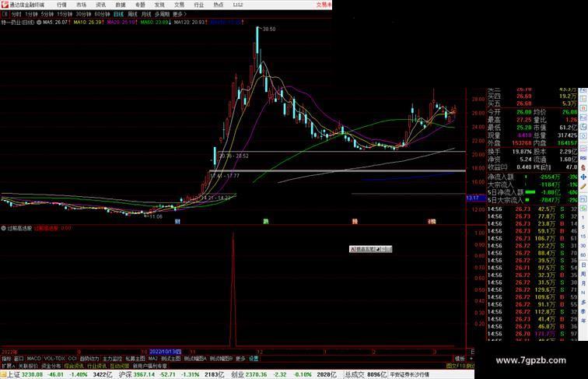Click the 通达信 app logo icon
The height and width of the screenshot is (379, 588).
[x=4, y=5]
